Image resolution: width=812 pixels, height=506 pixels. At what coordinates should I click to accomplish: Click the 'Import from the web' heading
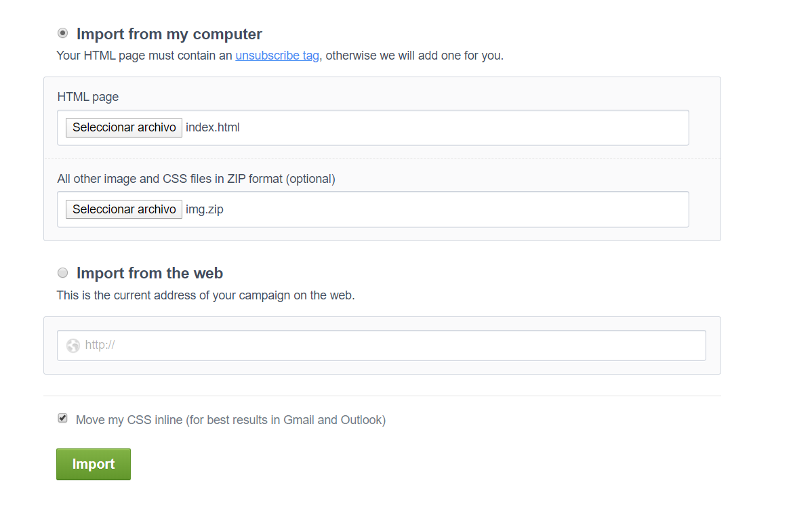click(x=149, y=273)
